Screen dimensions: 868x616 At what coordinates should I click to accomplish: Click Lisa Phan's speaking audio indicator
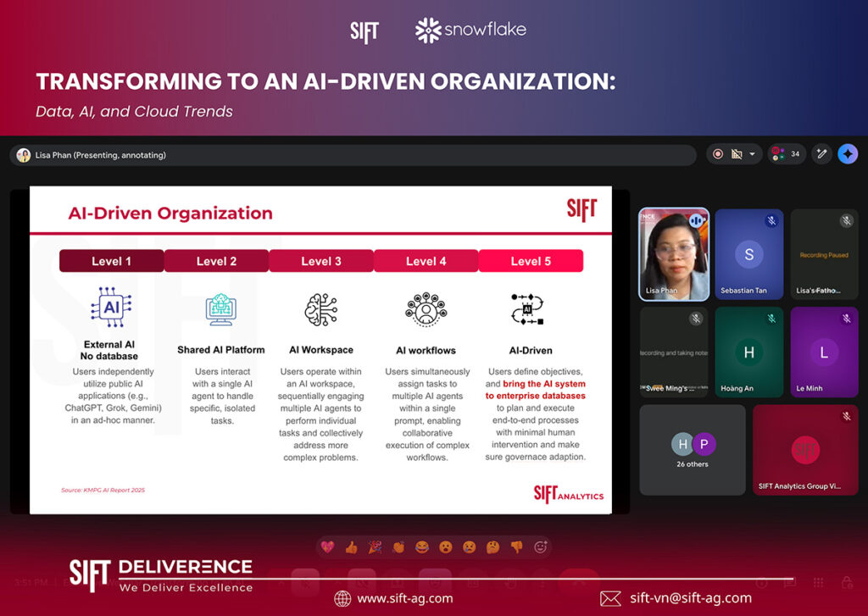(696, 221)
